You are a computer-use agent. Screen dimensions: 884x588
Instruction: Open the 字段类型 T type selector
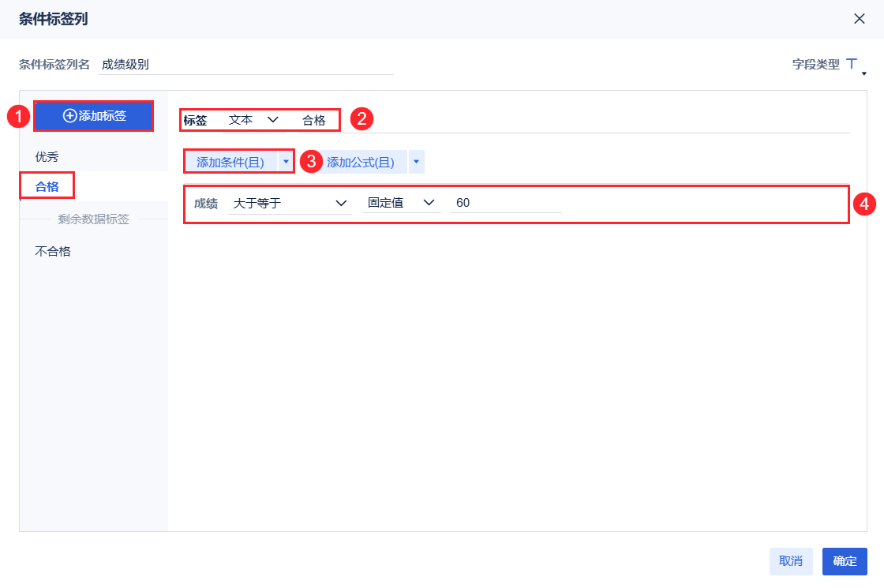pos(856,66)
